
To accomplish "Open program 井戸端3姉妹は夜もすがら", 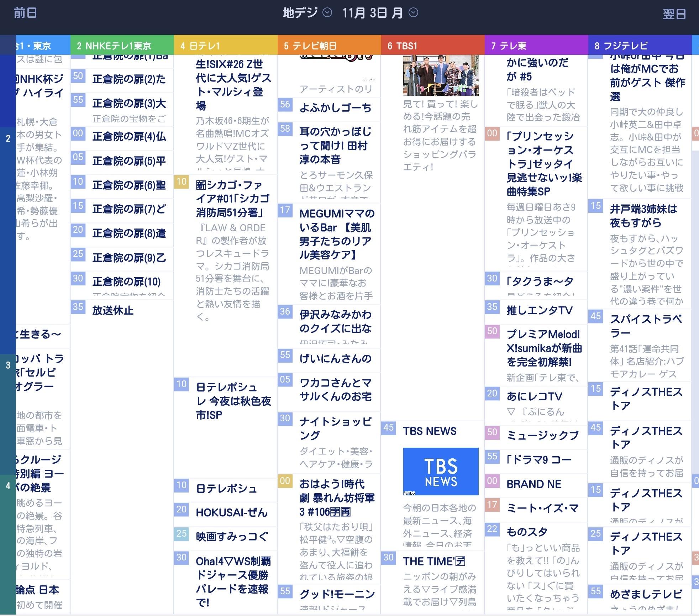I will point(643,216).
